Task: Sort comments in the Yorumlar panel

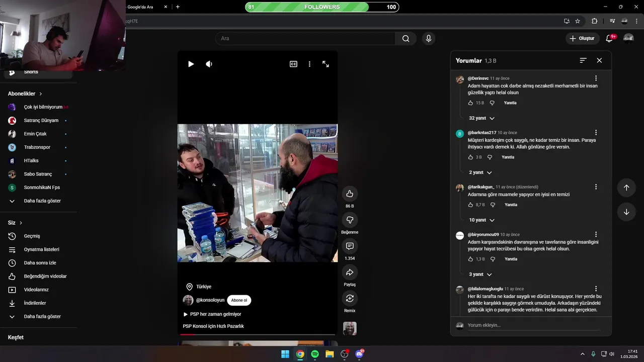Action: 583,60
